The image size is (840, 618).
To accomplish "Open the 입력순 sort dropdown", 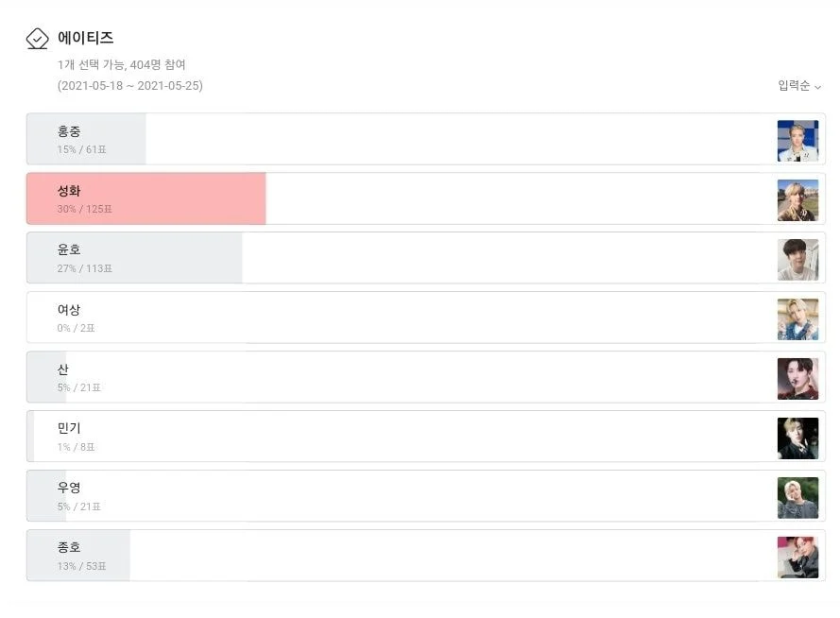I will [798, 86].
